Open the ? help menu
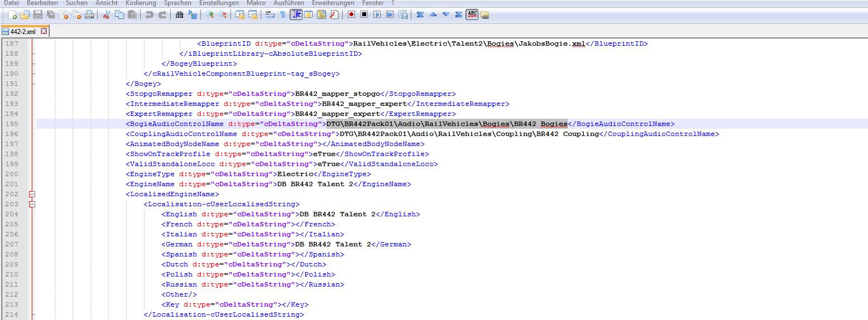868x320 pixels. 393,3
